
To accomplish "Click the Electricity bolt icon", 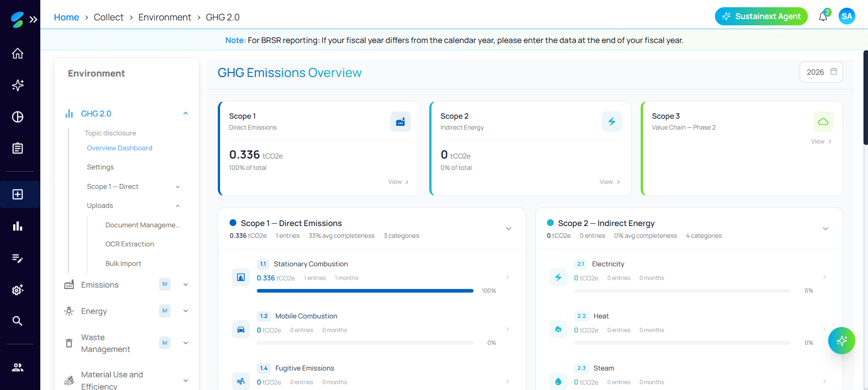I will pos(558,277).
